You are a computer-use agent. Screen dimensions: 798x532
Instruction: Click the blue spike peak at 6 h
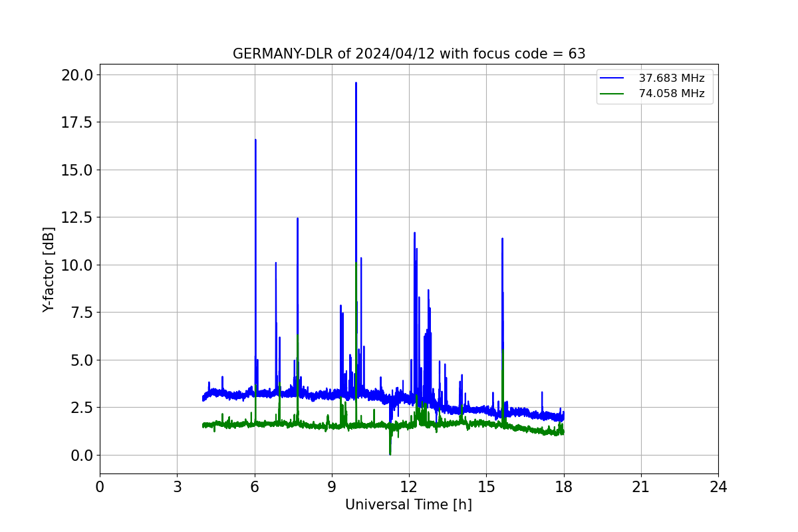[255, 140]
